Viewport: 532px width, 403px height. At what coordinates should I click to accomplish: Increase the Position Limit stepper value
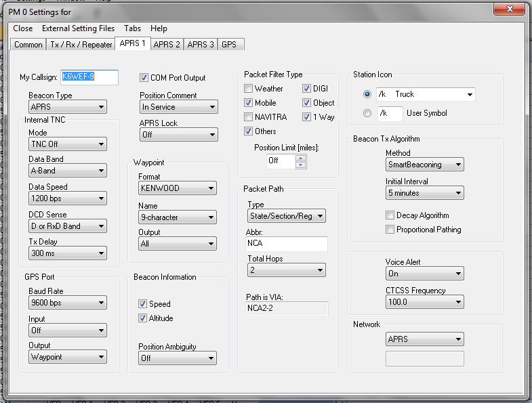pyautogui.click(x=302, y=158)
